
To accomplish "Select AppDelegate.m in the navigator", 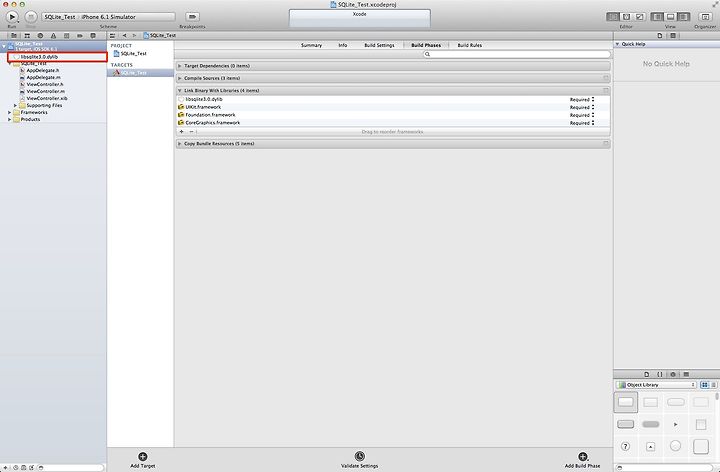I will pyautogui.click(x=43, y=78).
